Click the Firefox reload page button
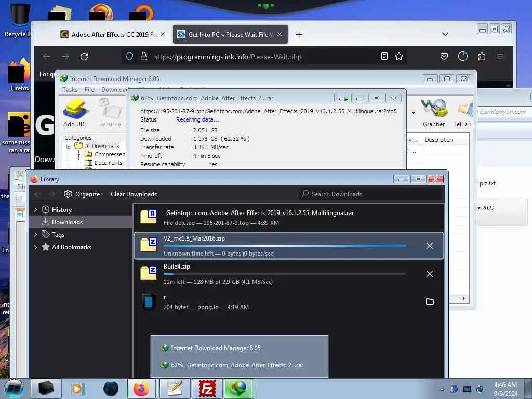Image resolution: width=532 pixels, height=399 pixels. click(84, 56)
